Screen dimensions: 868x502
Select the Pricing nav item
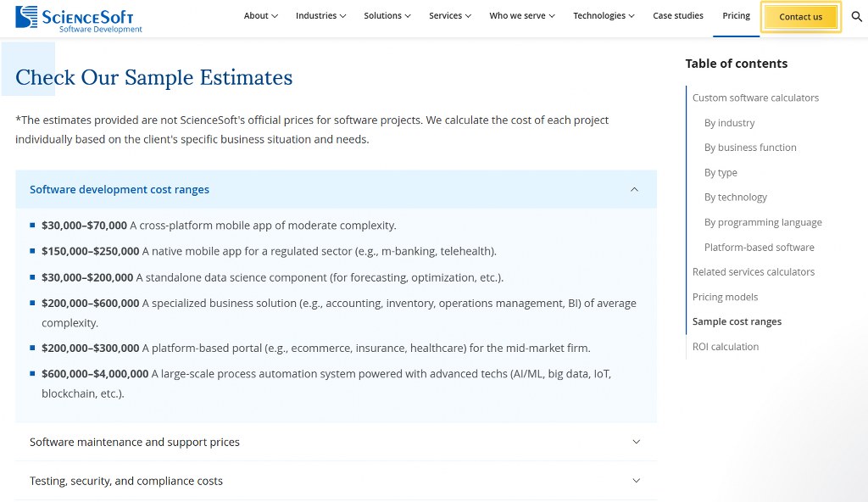coord(737,16)
